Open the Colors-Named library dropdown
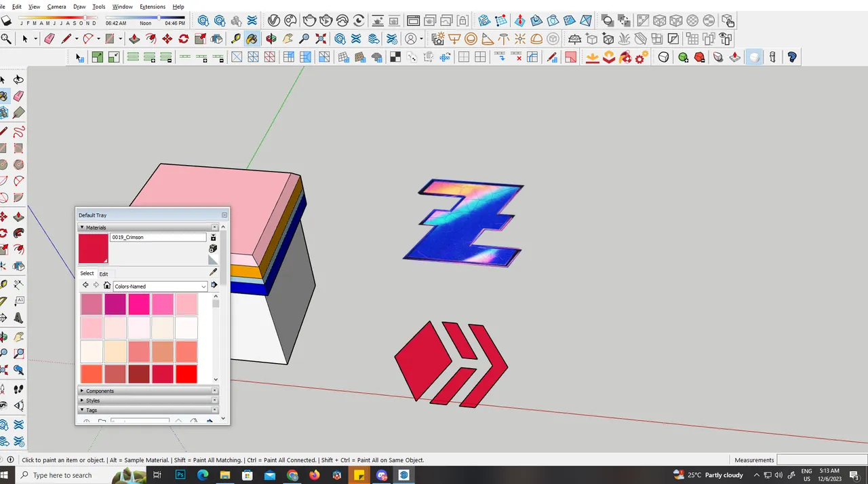 tap(160, 286)
